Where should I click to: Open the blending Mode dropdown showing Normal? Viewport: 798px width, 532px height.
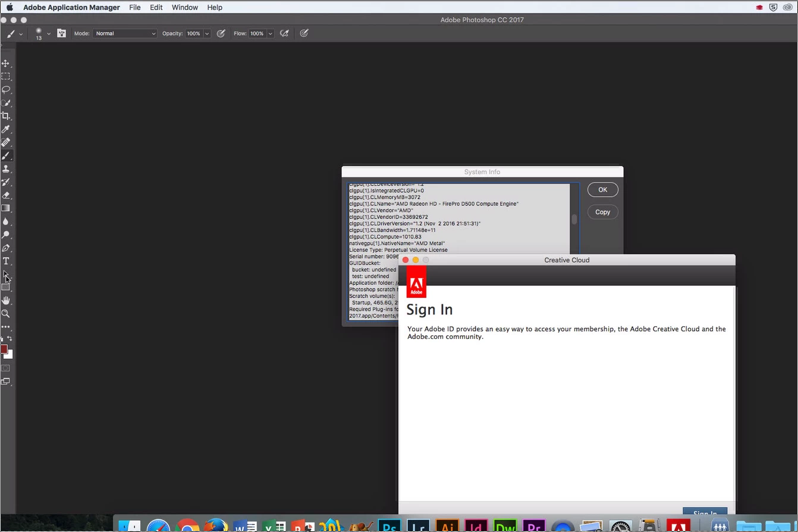point(125,33)
